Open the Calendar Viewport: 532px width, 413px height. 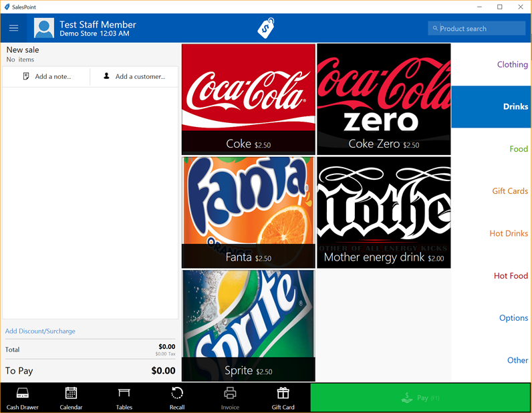click(x=71, y=398)
